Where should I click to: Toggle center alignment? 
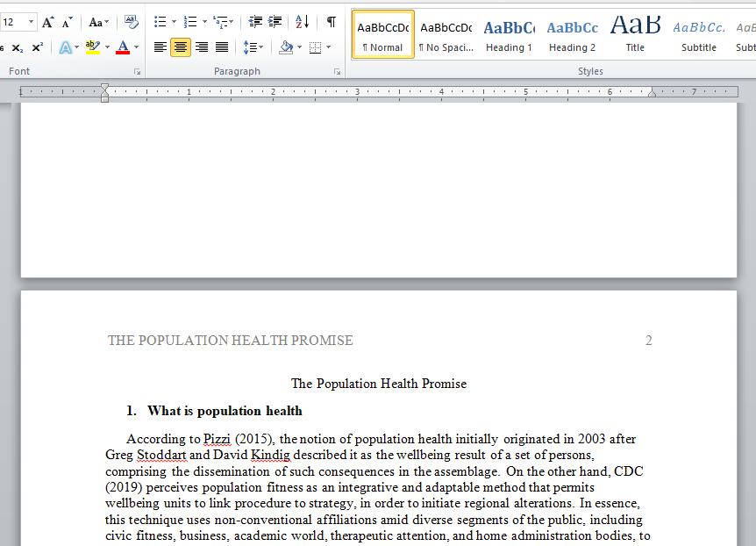tap(181, 47)
